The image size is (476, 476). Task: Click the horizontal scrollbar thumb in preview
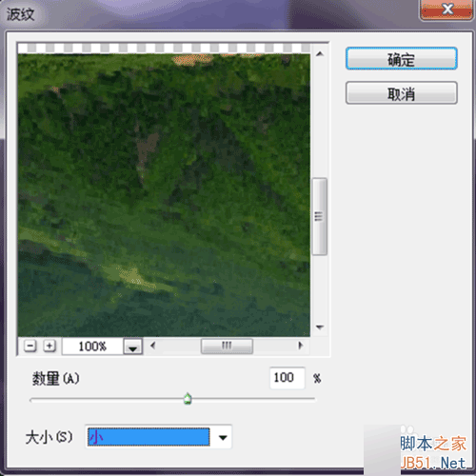pos(227,346)
